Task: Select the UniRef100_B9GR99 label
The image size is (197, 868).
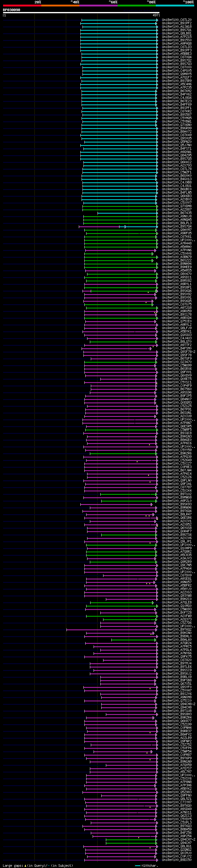Action: tap(177, 128)
